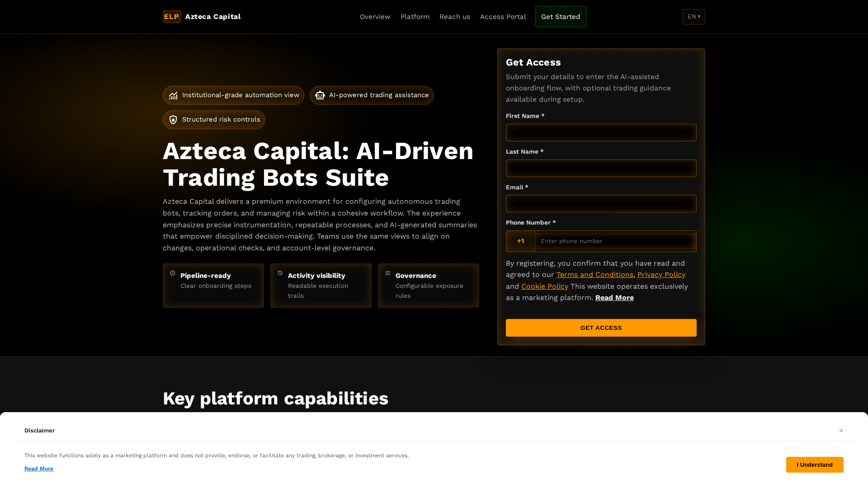Click the Azteca Capital brand name

click(213, 17)
